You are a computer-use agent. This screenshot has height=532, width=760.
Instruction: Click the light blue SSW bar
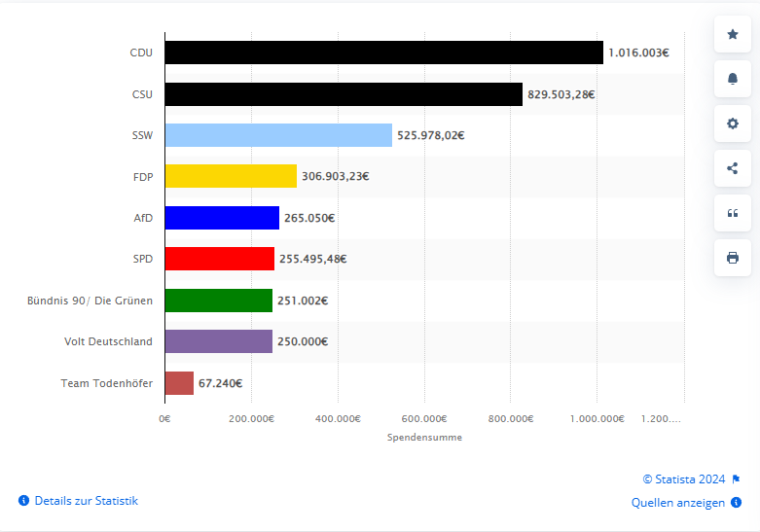(x=278, y=135)
